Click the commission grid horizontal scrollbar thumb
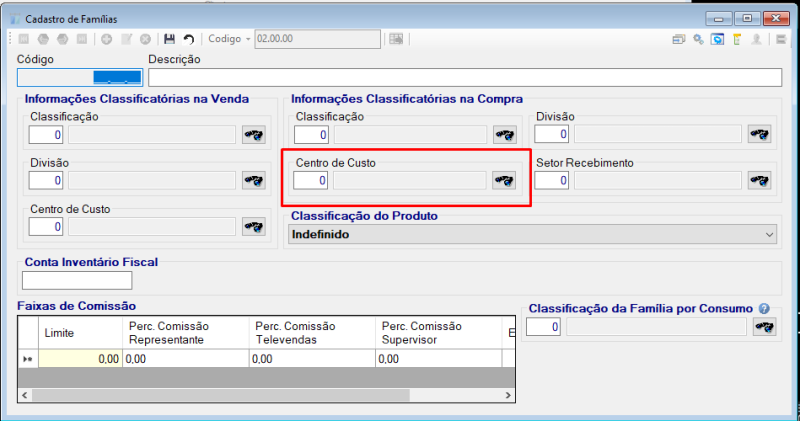800x421 pixels. coord(220,395)
